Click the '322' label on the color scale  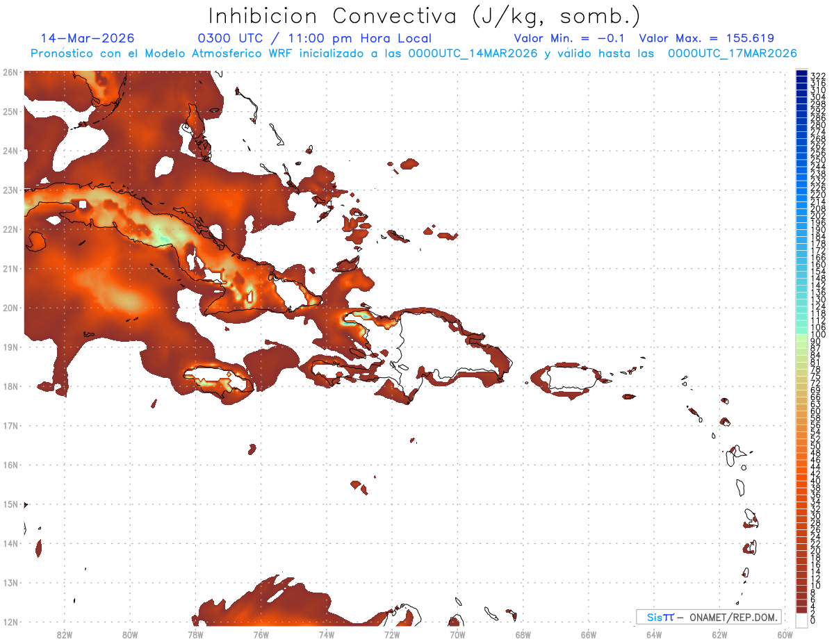817,76
